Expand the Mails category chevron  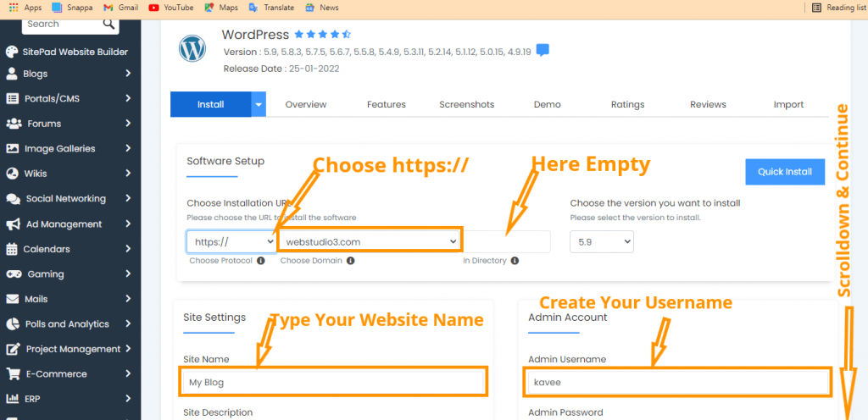point(128,299)
